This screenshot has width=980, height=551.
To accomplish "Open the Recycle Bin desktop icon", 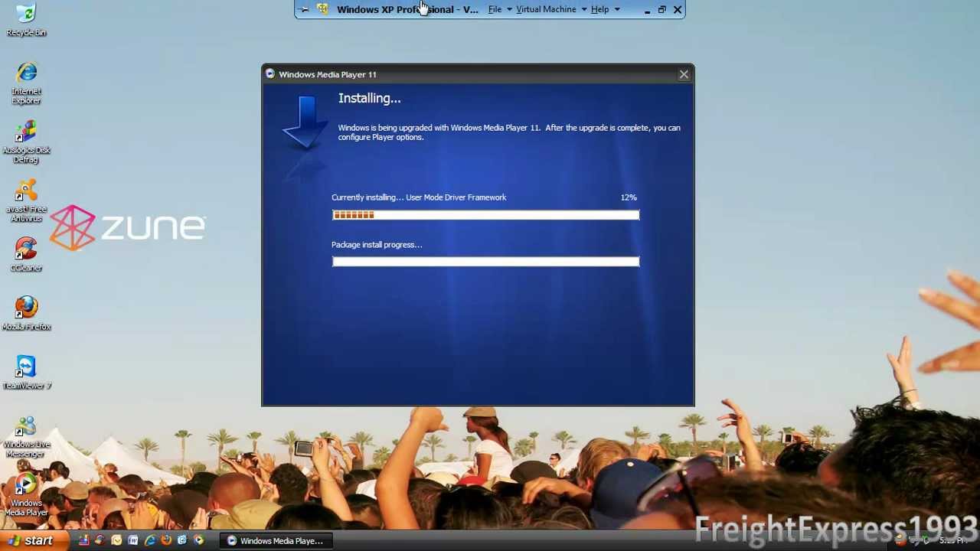I will 26,20.
